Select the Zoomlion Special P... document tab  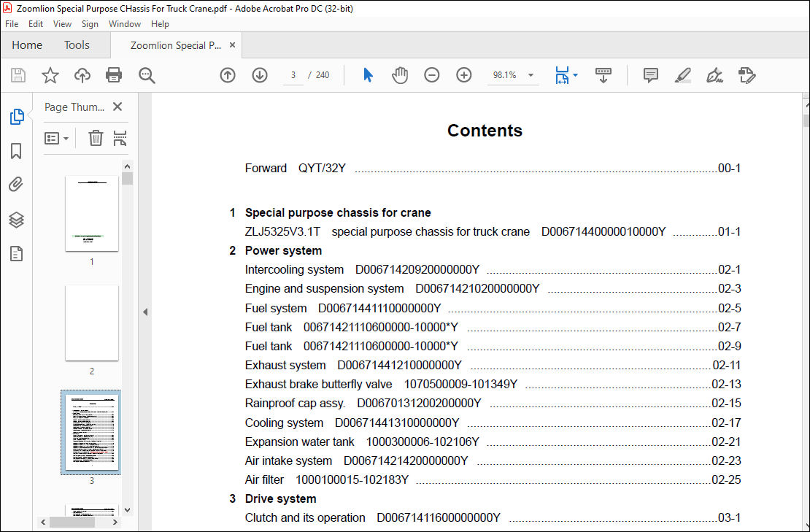point(176,45)
